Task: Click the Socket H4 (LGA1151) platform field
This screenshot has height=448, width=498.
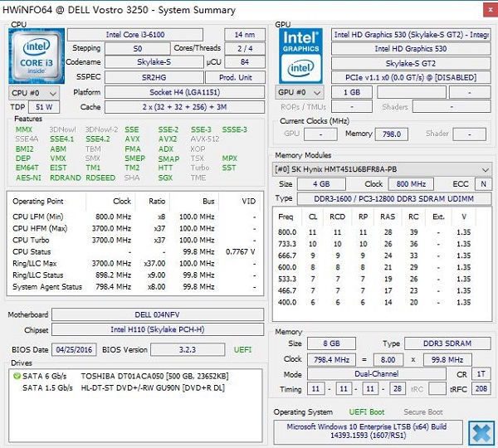Action: point(171,92)
